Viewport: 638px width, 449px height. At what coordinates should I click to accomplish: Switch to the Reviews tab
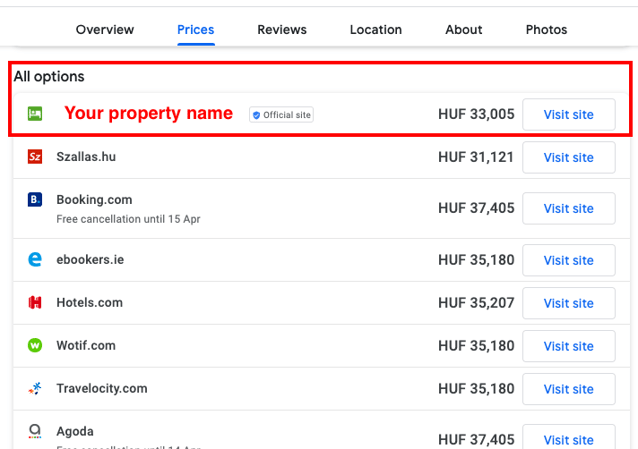coord(282,30)
